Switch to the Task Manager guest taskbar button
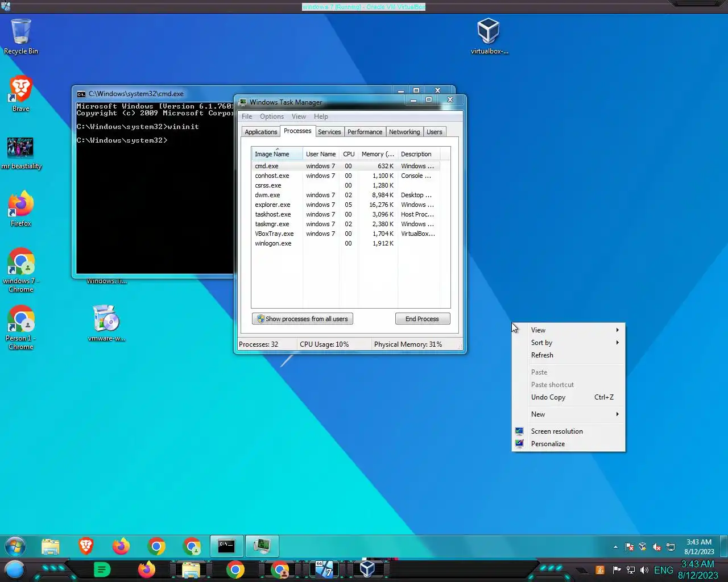The image size is (728, 582). [262, 547]
